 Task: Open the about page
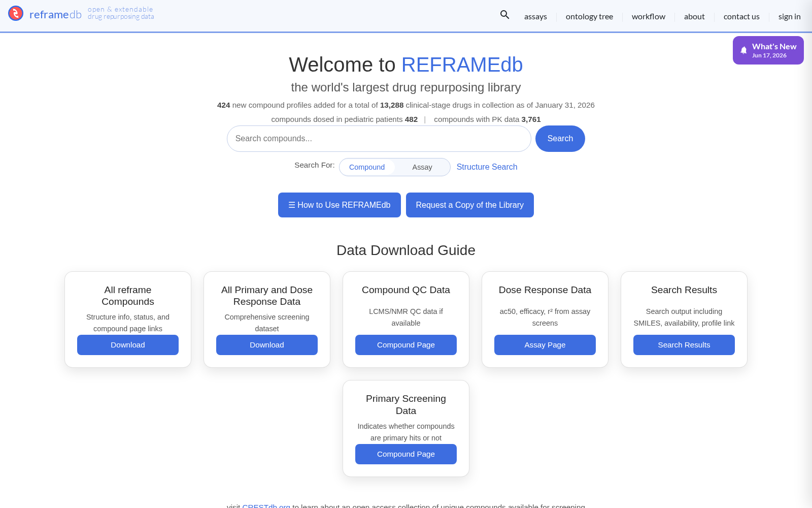694,17
